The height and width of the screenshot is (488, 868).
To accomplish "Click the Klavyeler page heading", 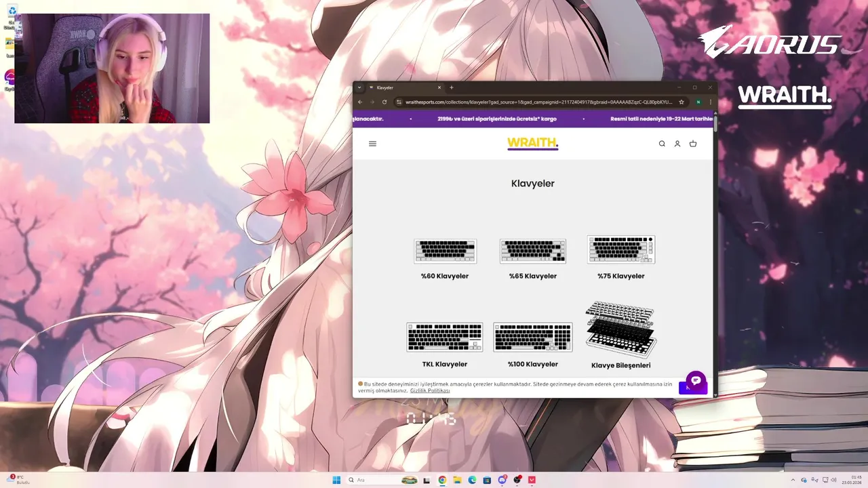I will pos(533,184).
